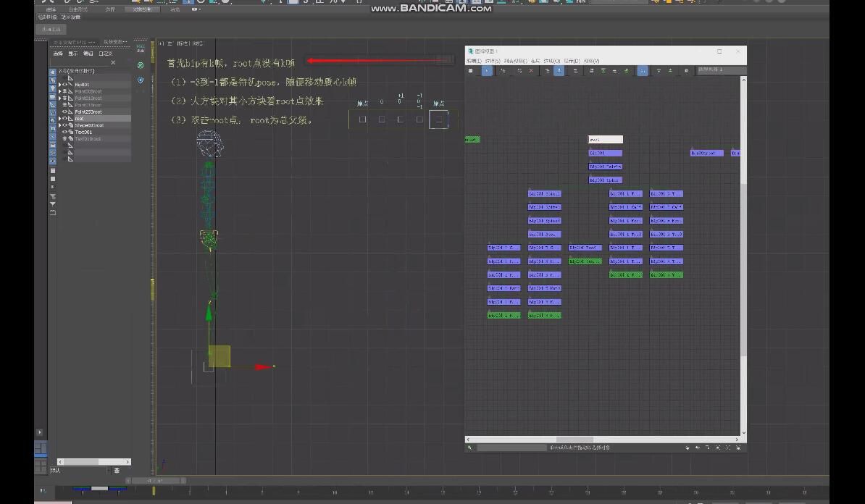The width and height of the screenshot is (865, 504).
Task: Open the 视图(V) menu in Schematic View
Action: point(591,62)
